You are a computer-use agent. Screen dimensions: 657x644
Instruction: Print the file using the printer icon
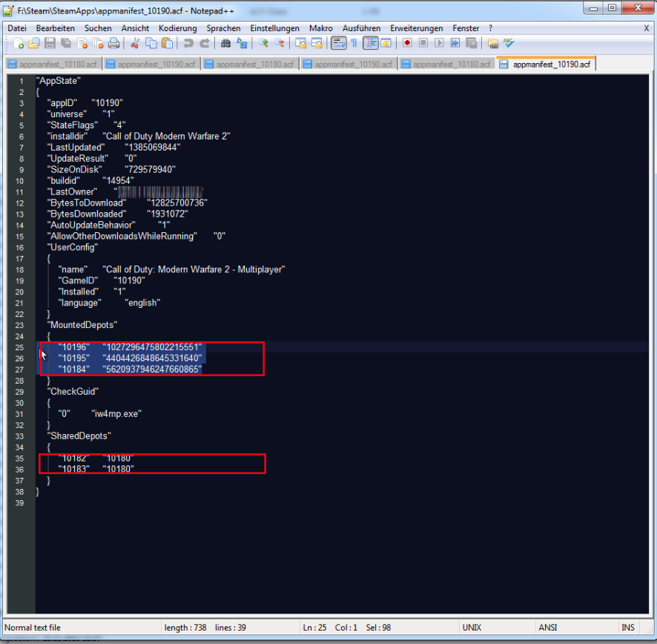click(x=113, y=43)
